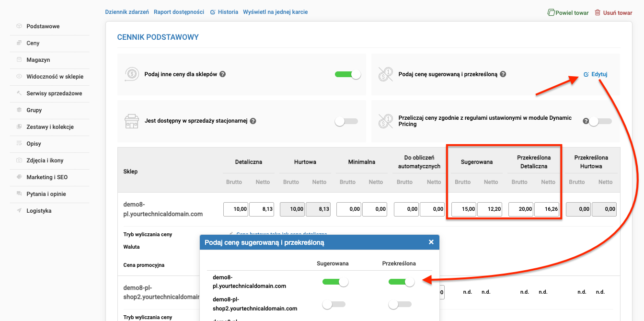Close the sugerowaną i przekreśloną popup

point(431,242)
